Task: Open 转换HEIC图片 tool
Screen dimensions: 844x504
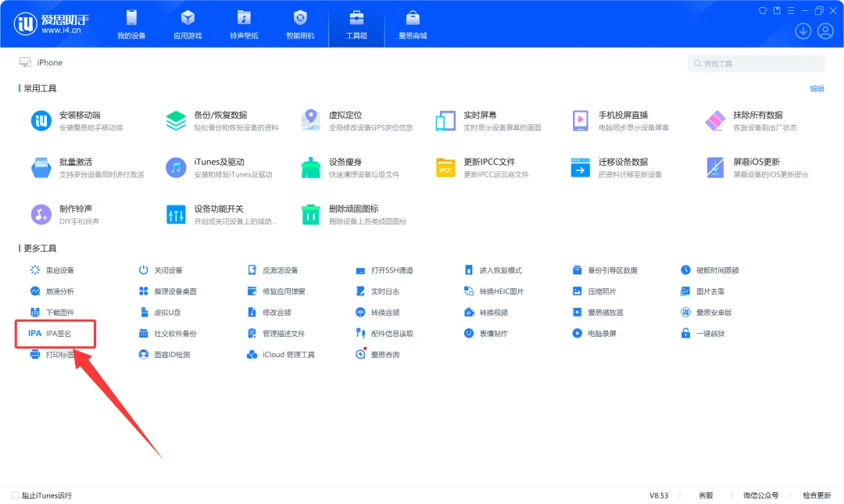Action: pyautogui.click(x=494, y=291)
